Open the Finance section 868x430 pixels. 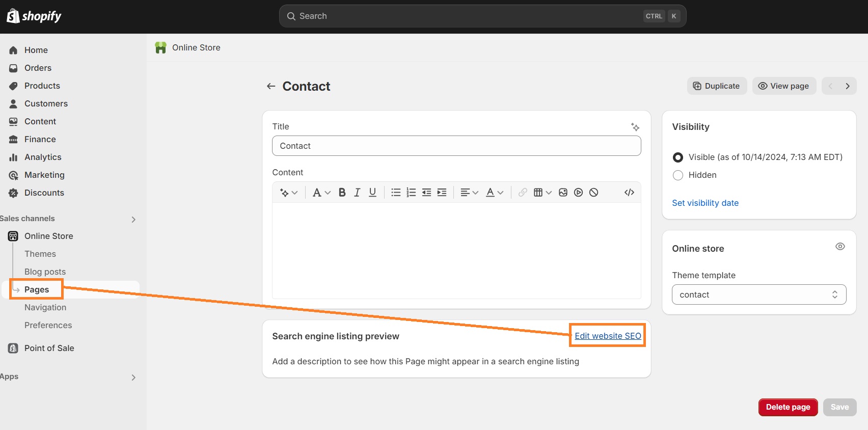[x=40, y=139]
